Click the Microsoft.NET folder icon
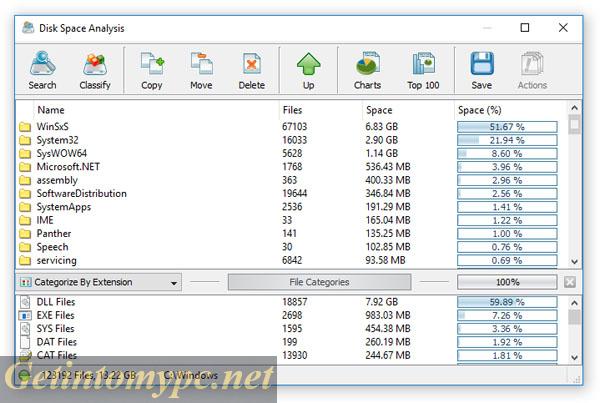 (25, 167)
